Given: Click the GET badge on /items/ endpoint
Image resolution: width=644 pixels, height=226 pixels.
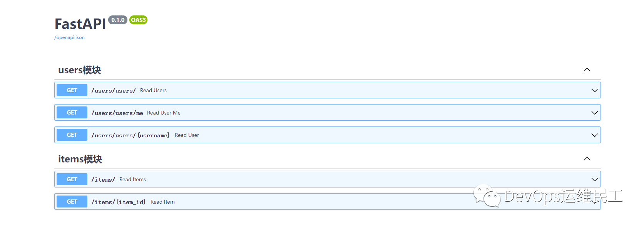Looking at the screenshot, I should pyautogui.click(x=72, y=179).
